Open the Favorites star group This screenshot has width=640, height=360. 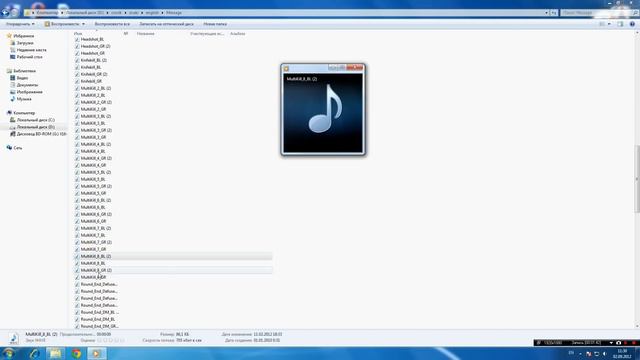click(20, 36)
